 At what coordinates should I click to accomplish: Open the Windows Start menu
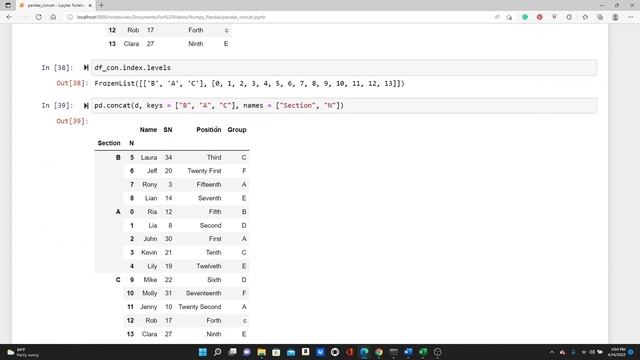[203, 352]
